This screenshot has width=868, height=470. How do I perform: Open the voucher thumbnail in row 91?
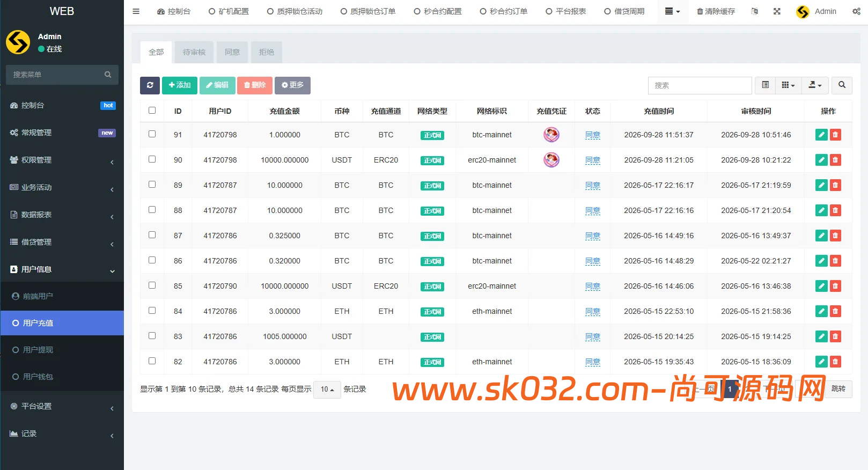[x=551, y=135]
